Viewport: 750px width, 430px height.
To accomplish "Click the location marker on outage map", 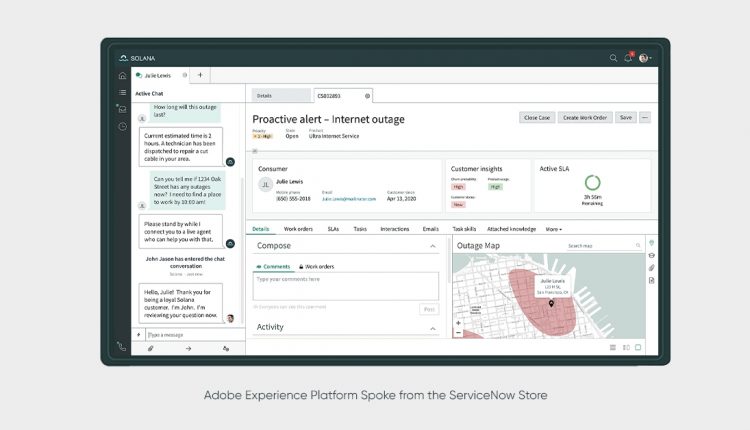I will [551, 304].
